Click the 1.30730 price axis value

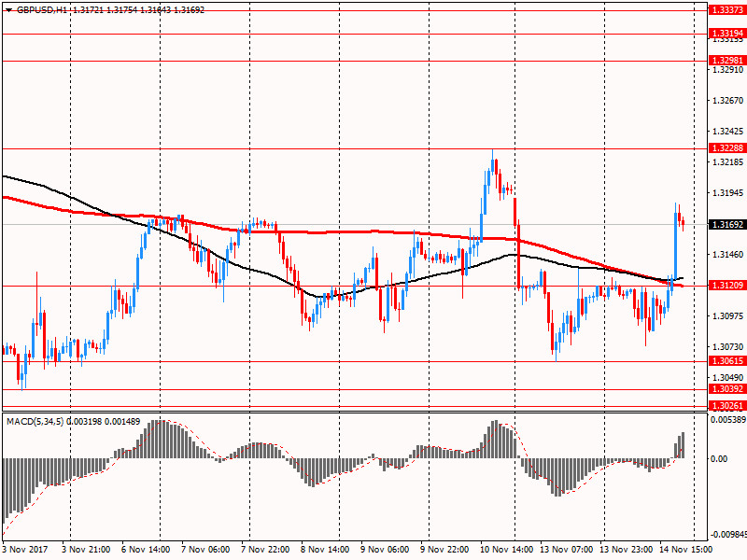[x=727, y=347]
